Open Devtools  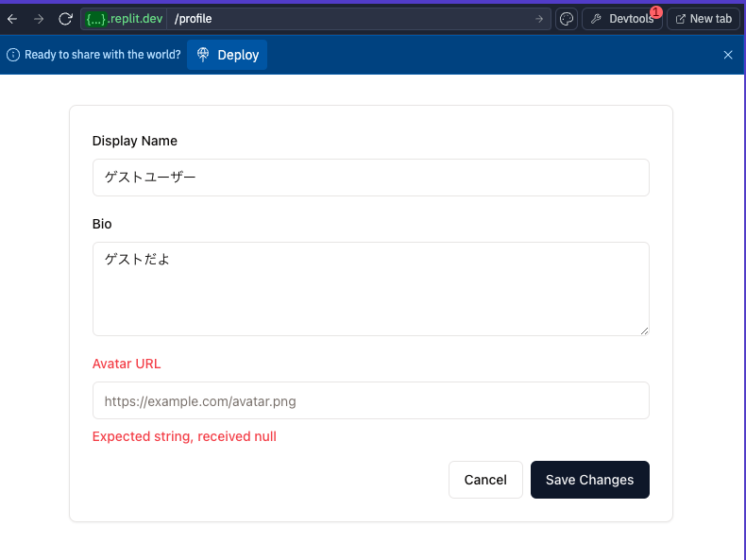[x=622, y=19]
